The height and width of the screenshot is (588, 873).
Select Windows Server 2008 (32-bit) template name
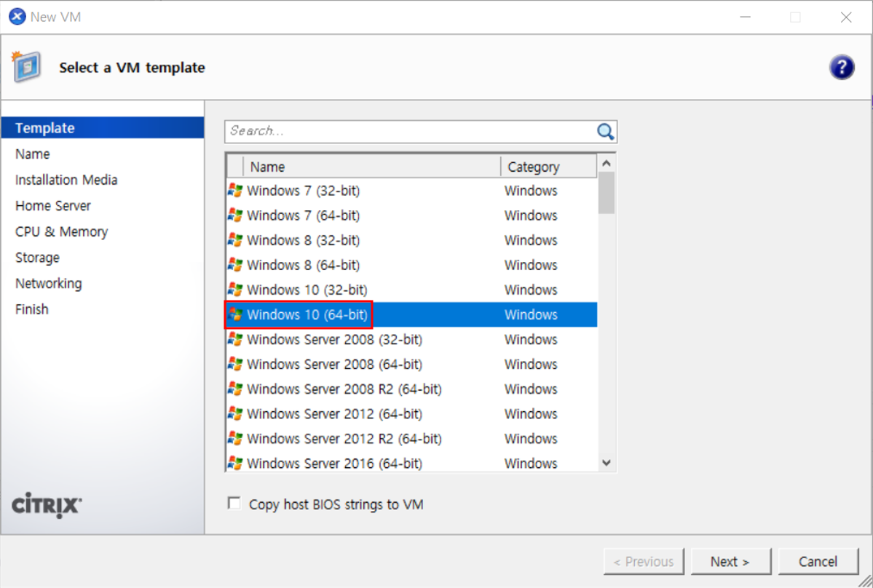tap(335, 339)
